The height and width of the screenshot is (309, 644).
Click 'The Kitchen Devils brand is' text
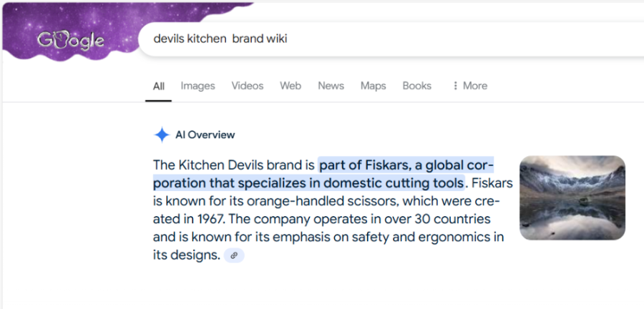coord(234,165)
